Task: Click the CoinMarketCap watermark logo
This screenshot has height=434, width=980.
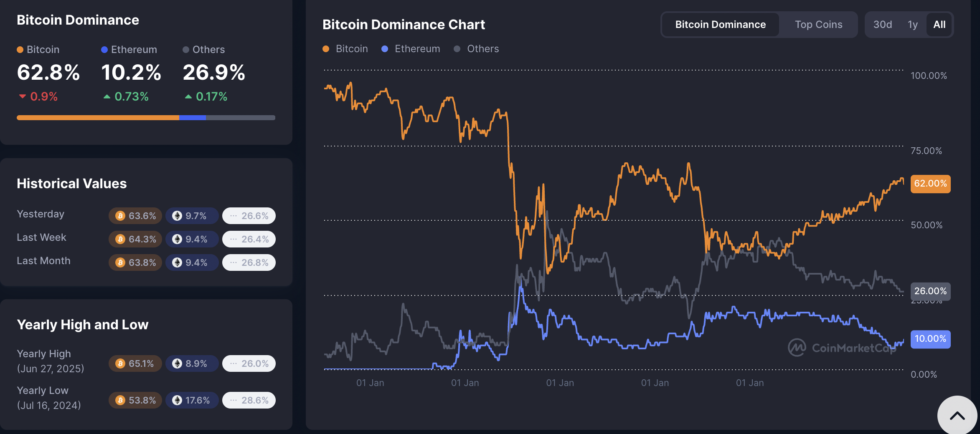Action: click(797, 347)
